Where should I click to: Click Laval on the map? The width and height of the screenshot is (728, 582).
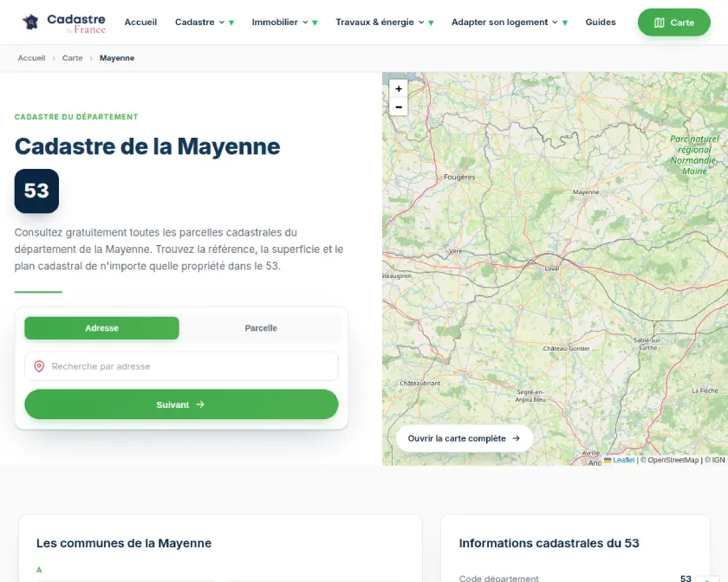552,268
